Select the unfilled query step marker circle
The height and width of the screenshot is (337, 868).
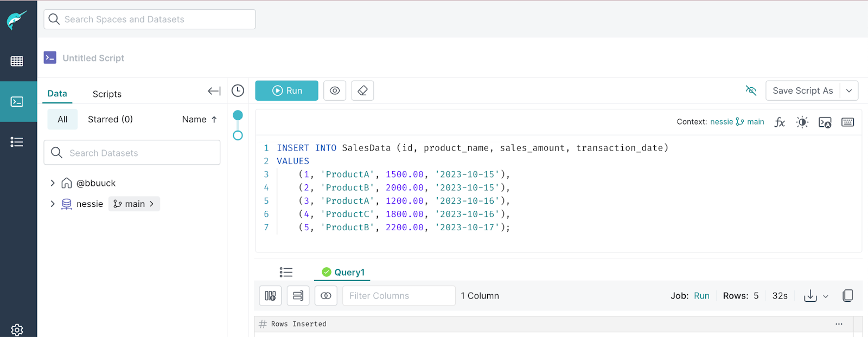[238, 135]
